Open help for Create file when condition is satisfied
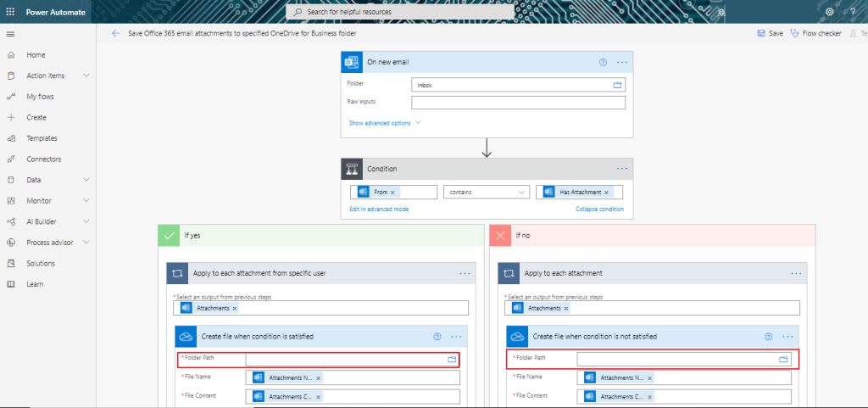This screenshot has width=868, height=408. (437, 336)
